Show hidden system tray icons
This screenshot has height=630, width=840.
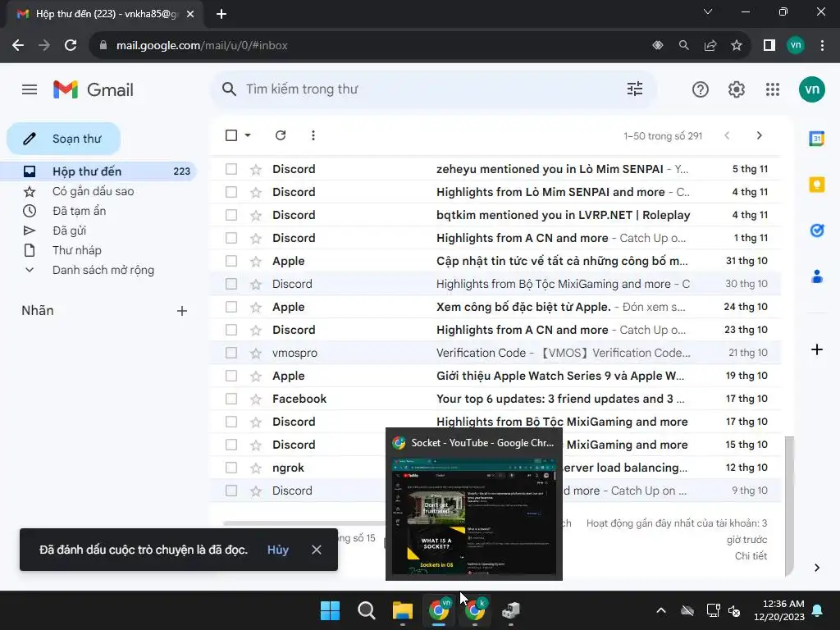coord(661,610)
